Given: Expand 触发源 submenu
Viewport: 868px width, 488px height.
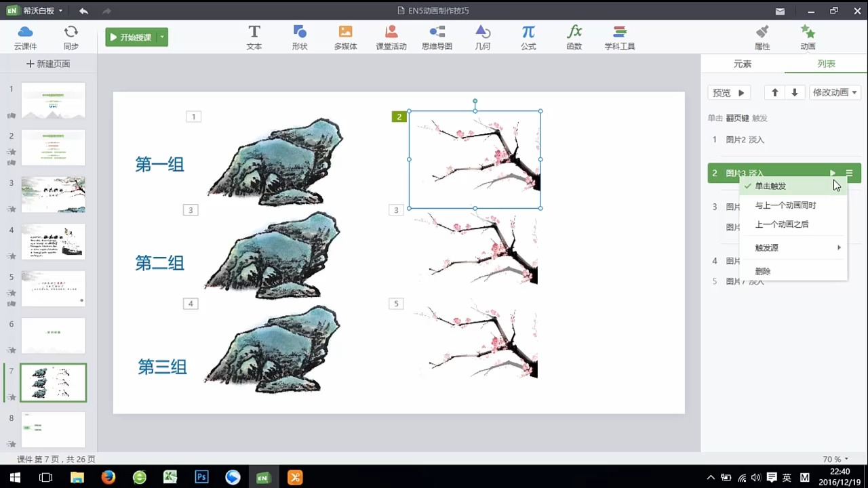Looking at the screenshot, I should (793, 247).
